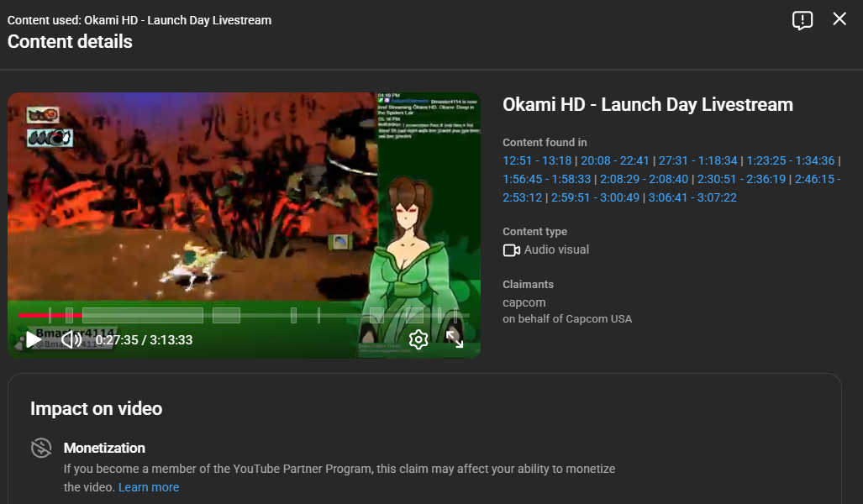
Task: Open the Learn more link
Action: point(149,487)
